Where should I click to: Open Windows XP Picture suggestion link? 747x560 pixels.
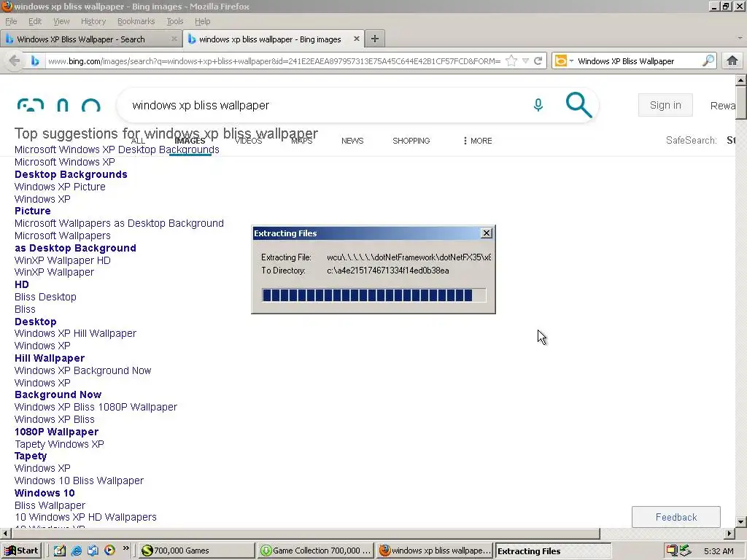pyautogui.click(x=60, y=187)
